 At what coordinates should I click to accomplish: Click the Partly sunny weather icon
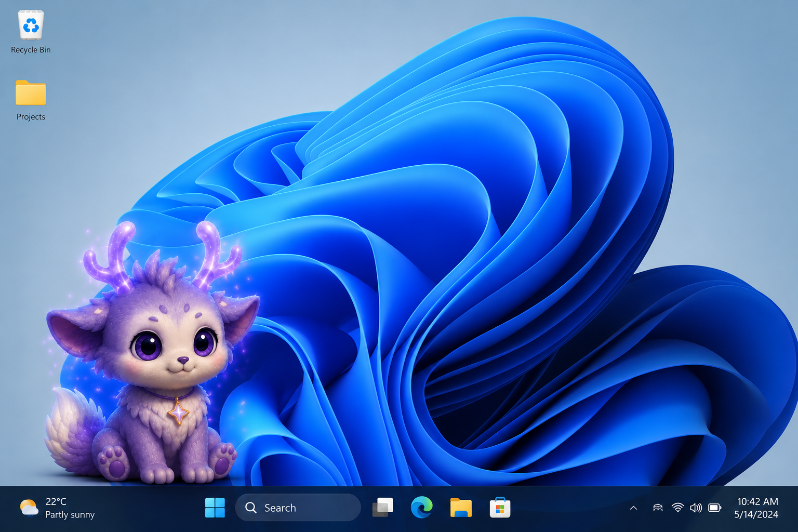(29, 508)
